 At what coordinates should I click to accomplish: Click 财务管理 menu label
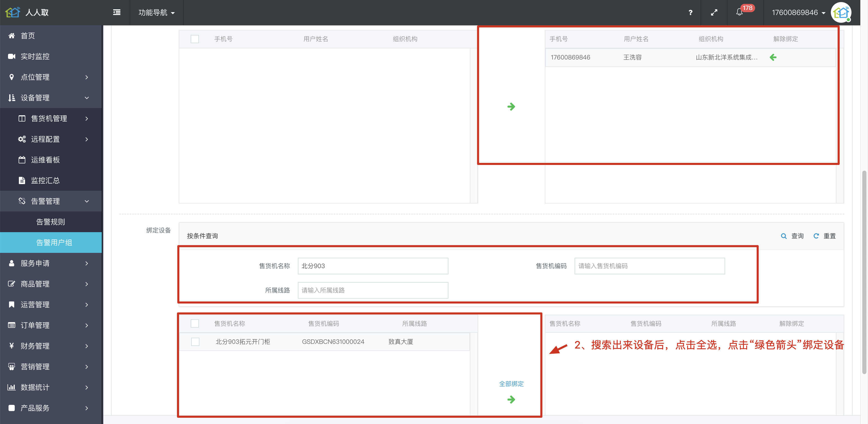click(x=35, y=346)
